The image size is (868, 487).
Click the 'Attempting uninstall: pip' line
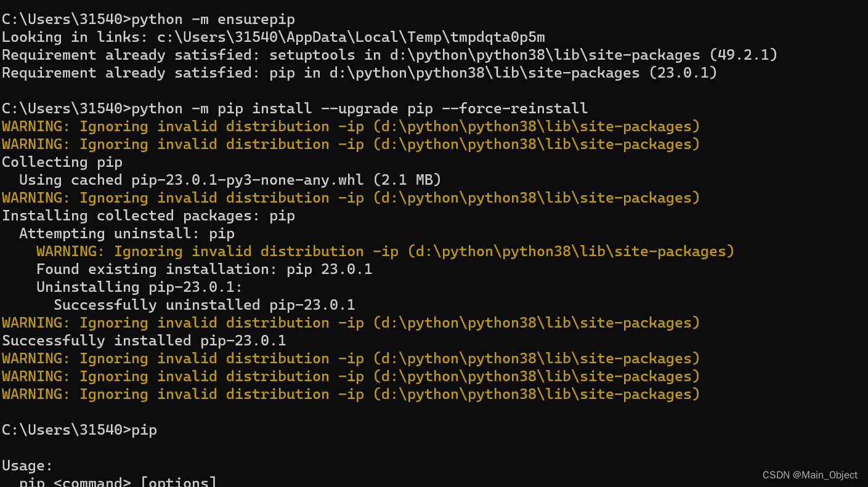(x=127, y=233)
